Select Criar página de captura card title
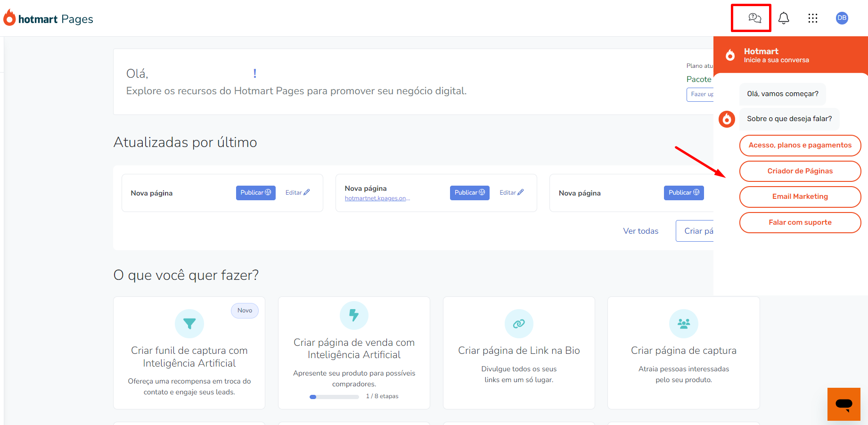The height and width of the screenshot is (425, 868). point(684,351)
